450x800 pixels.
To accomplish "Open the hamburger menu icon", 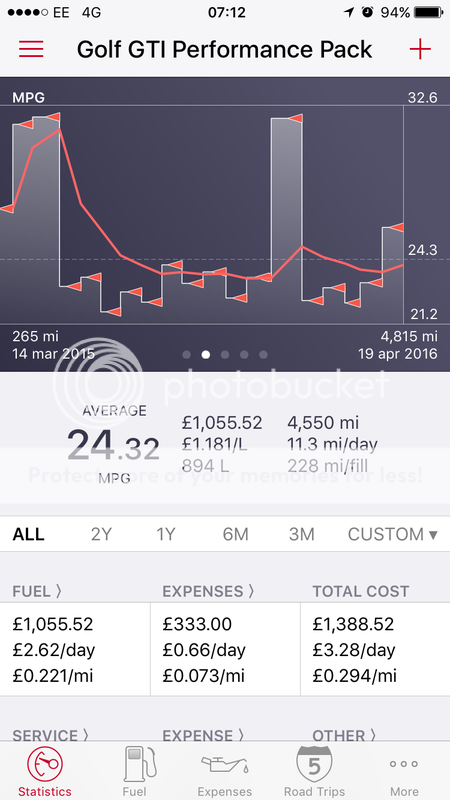I will click(x=31, y=49).
